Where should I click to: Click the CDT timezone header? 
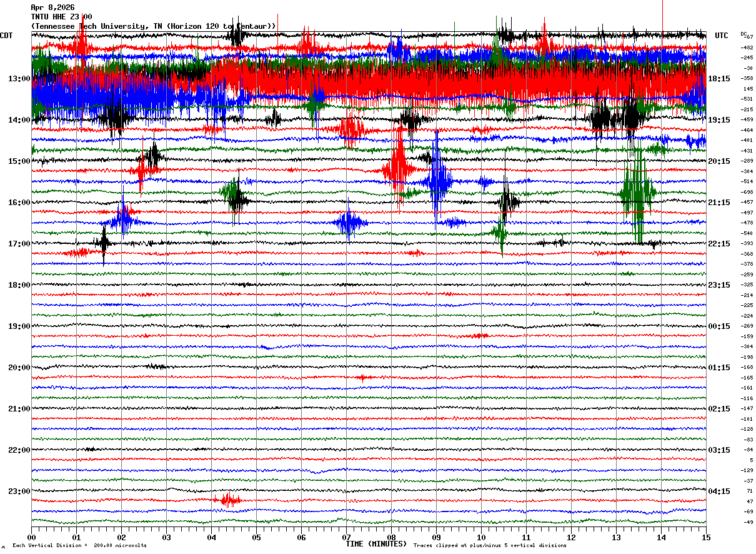click(7, 36)
